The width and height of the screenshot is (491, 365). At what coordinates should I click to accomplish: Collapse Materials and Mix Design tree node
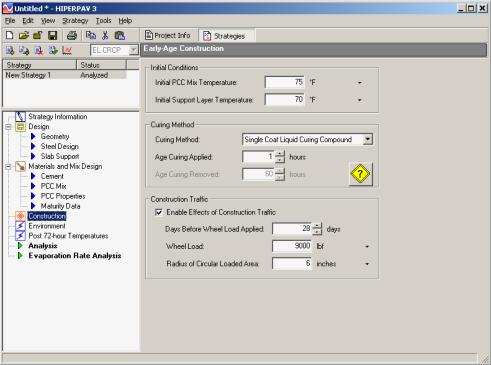(x=8, y=166)
